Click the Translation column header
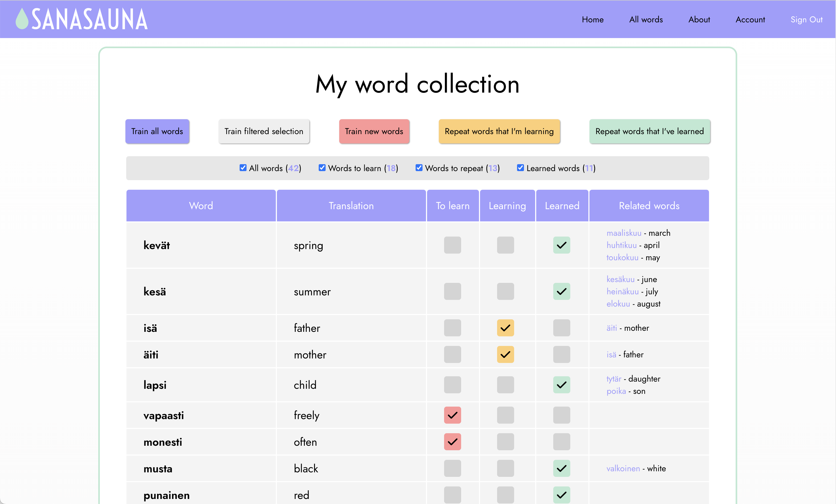 pos(351,205)
